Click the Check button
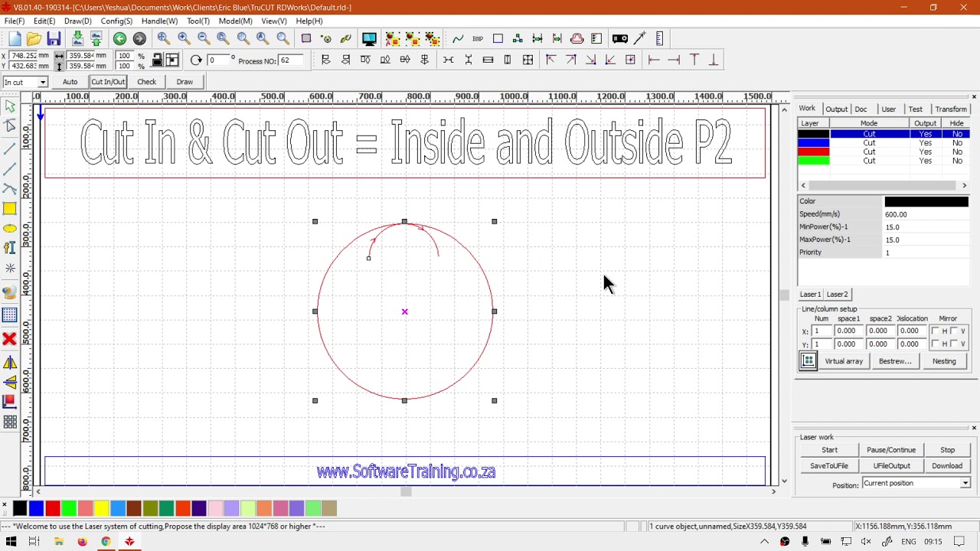The width and height of the screenshot is (980, 551). 146,82
